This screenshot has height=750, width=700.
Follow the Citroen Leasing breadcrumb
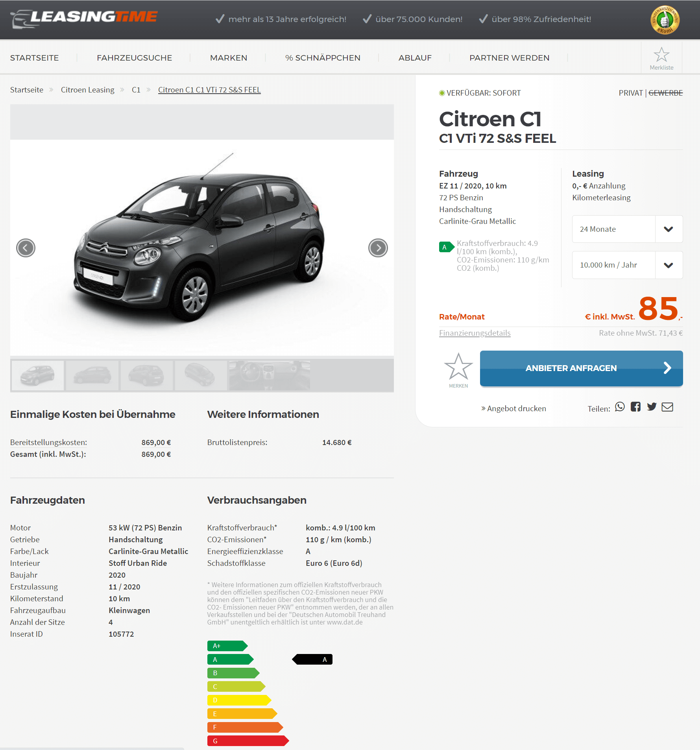pos(88,90)
